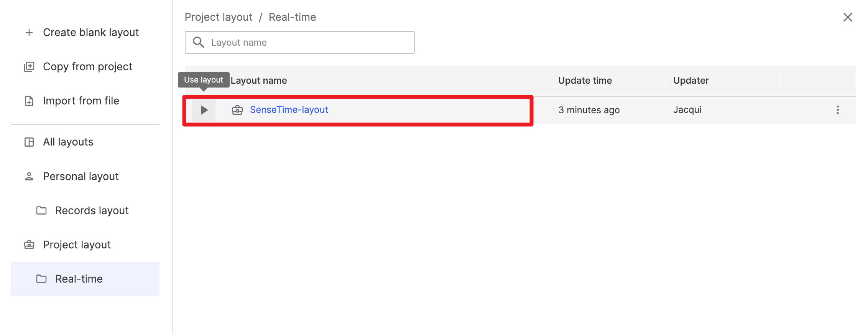
Task: Focus the Layout name search field
Action: [307, 42]
